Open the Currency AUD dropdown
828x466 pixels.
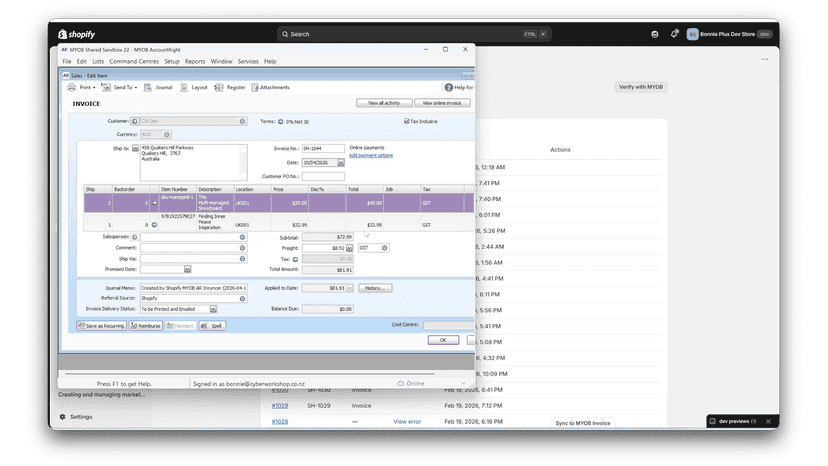coord(166,134)
